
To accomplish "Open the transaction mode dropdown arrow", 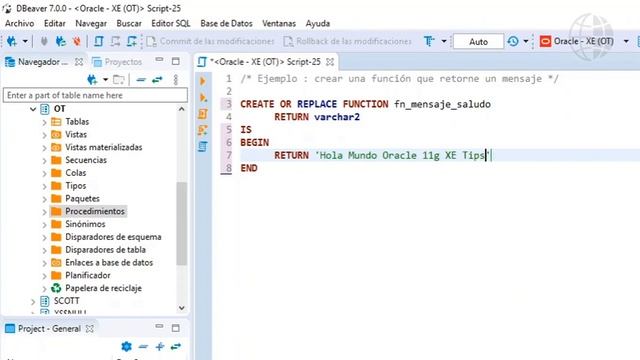I will [444, 41].
